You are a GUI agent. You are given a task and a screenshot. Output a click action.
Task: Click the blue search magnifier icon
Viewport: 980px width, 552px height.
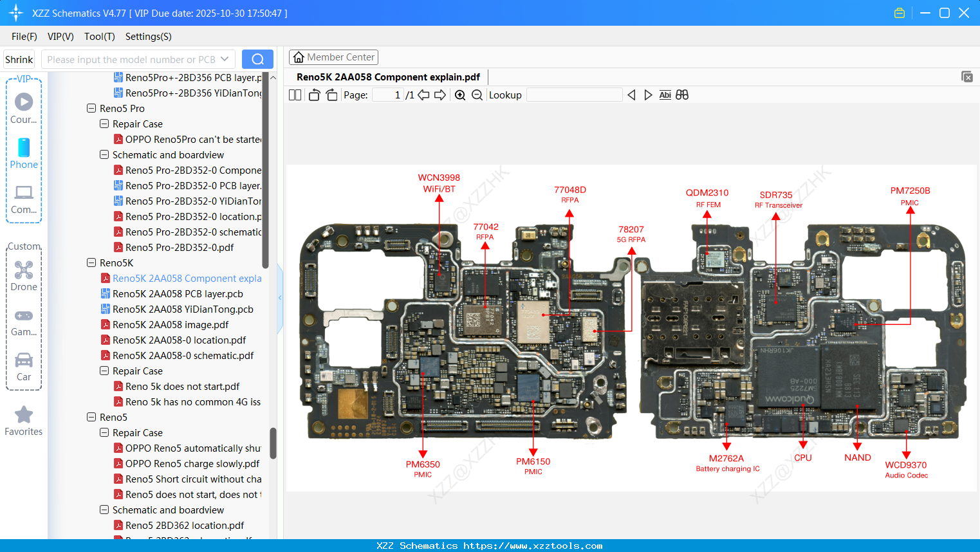tap(257, 59)
